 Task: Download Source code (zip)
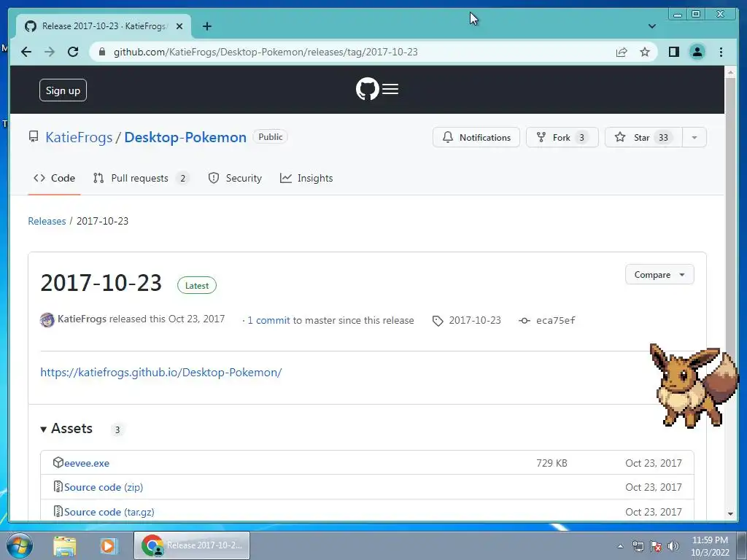pos(104,487)
